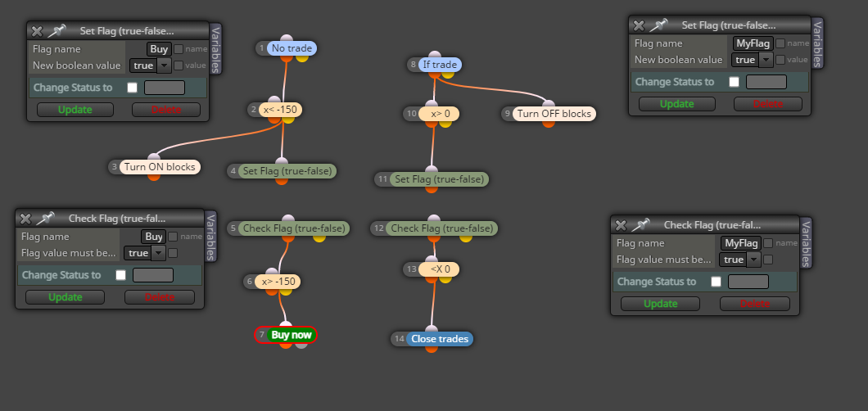The image size is (868, 411).
Task: Select block 6 x> -150
Action: click(278, 282)
